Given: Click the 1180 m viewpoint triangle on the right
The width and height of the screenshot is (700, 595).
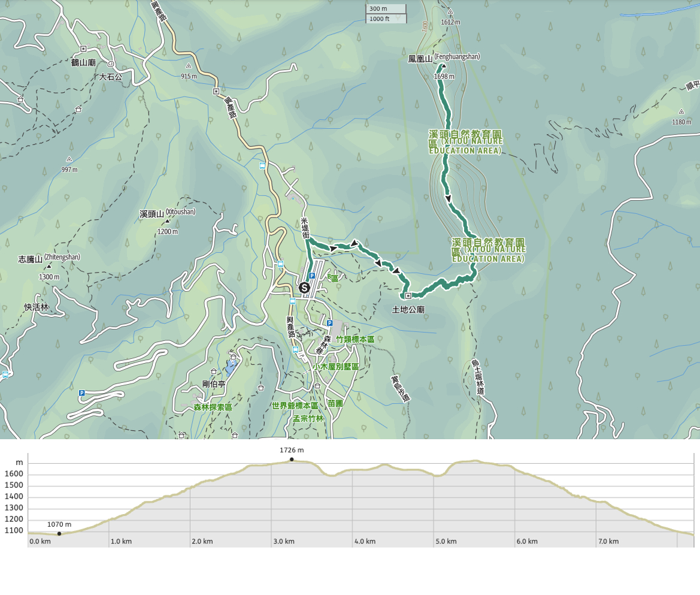Looking at the screenshot, I should click(x=681, y=111).
